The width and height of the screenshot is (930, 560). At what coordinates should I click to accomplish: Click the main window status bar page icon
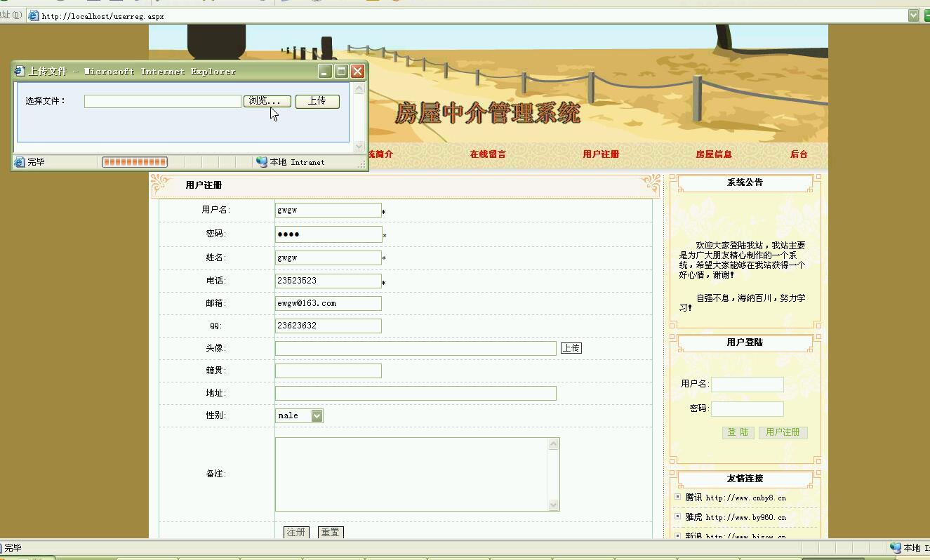point(2,548)
